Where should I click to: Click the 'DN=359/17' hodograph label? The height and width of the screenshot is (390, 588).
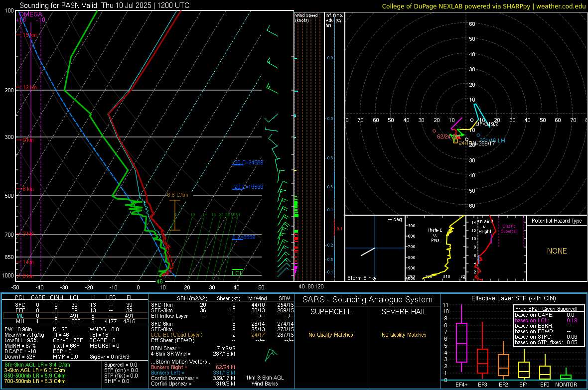pos(482,143)
